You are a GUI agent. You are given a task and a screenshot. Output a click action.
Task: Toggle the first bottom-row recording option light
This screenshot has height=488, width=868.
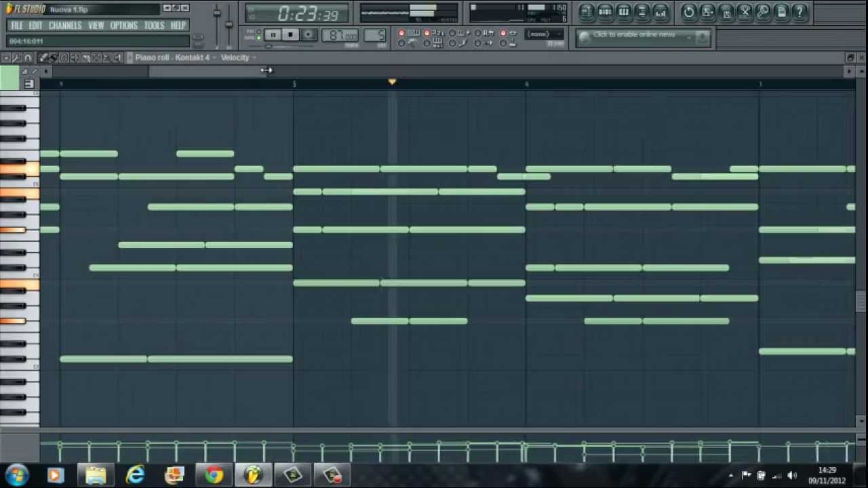[401, 43]
